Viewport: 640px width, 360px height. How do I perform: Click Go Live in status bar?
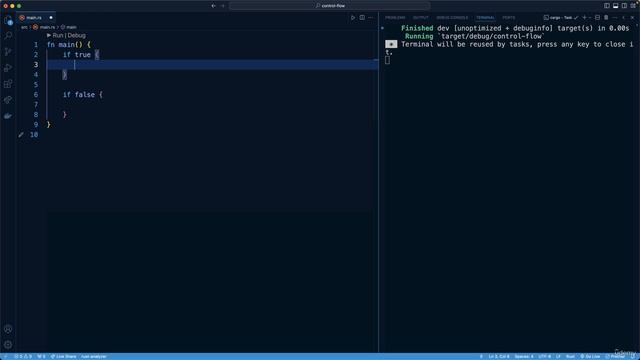590,356
